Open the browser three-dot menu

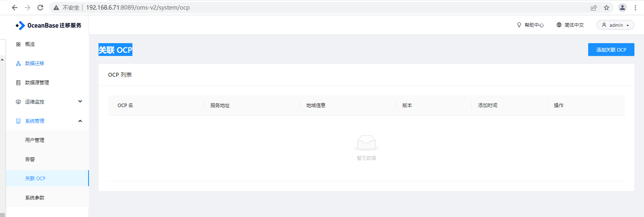point(635,8)
